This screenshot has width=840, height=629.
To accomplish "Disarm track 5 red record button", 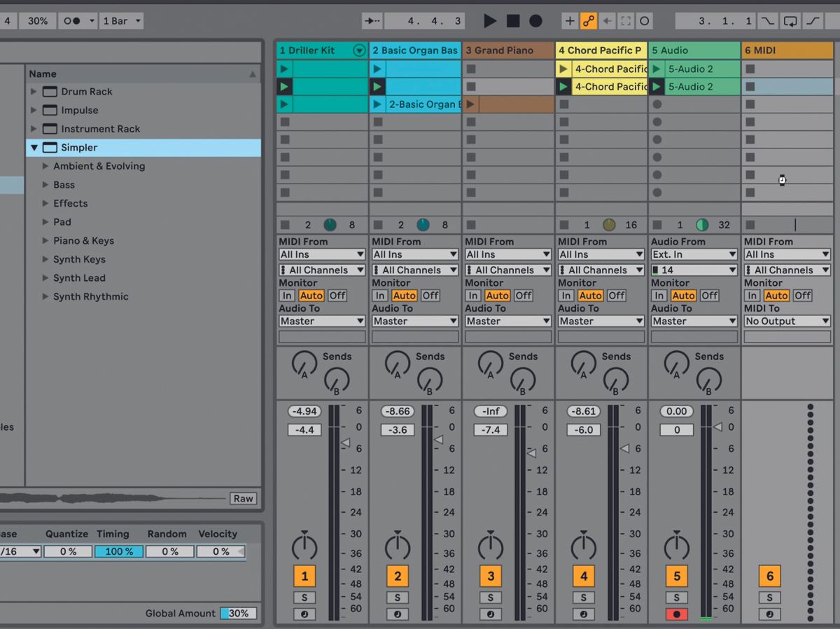I will (677, 614).
